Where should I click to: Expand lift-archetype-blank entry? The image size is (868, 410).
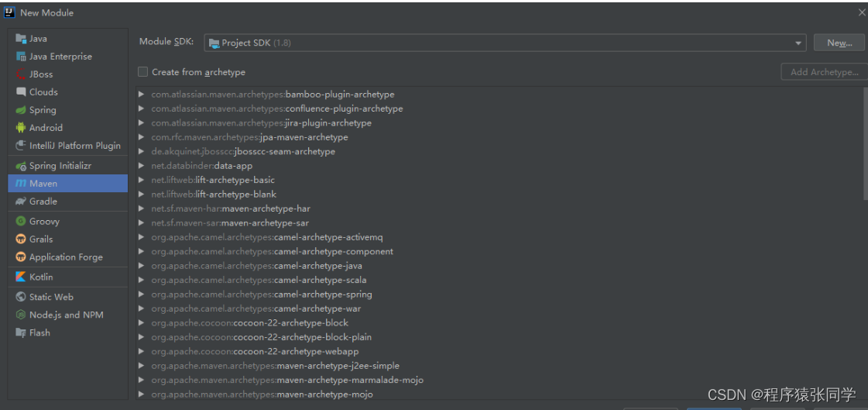click(142, 195)
